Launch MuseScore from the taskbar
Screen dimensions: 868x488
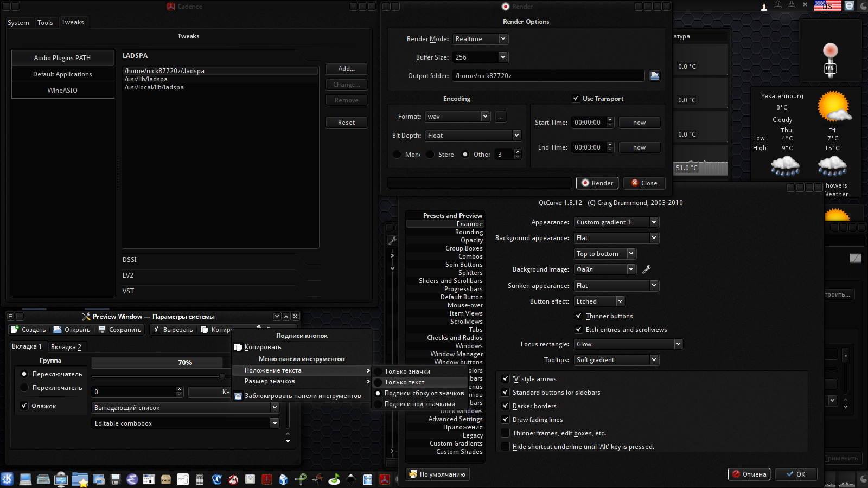tap(183, 479)
